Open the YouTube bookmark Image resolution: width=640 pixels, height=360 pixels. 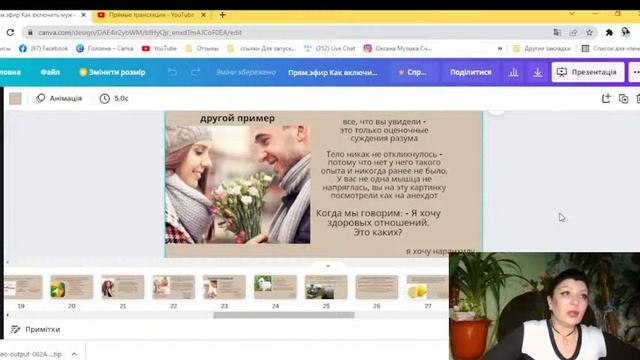click(x=159, y=48)
